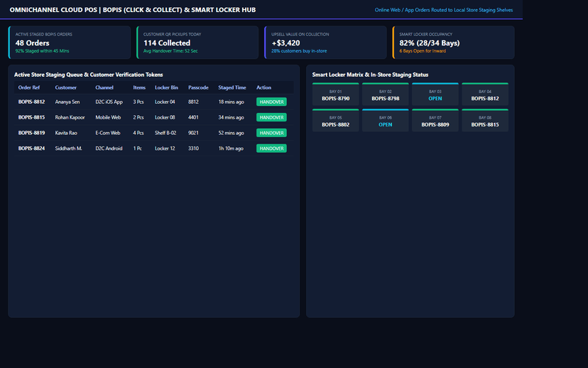Screen dimensions: 588x368
Task: Click the 1h 10m ago staged time
Action: tap(231, 148)
